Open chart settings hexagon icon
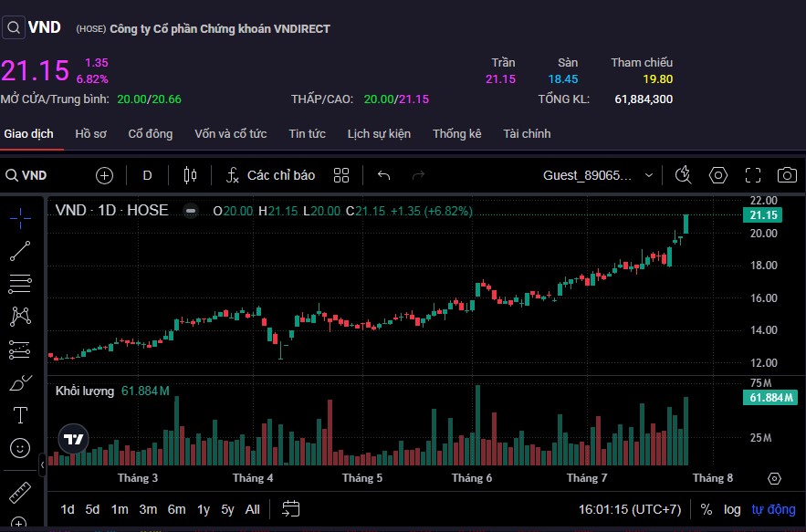 click(718, 175)
